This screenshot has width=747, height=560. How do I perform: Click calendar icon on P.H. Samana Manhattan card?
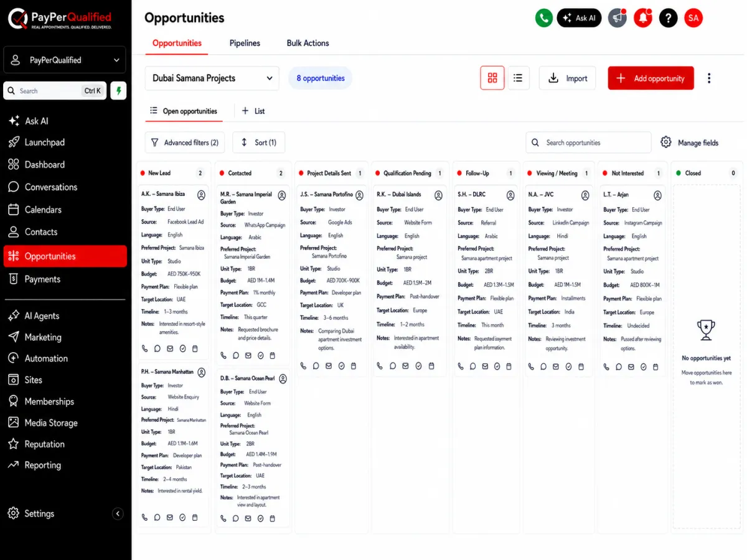pyautogui.click(x=195, y=517)
